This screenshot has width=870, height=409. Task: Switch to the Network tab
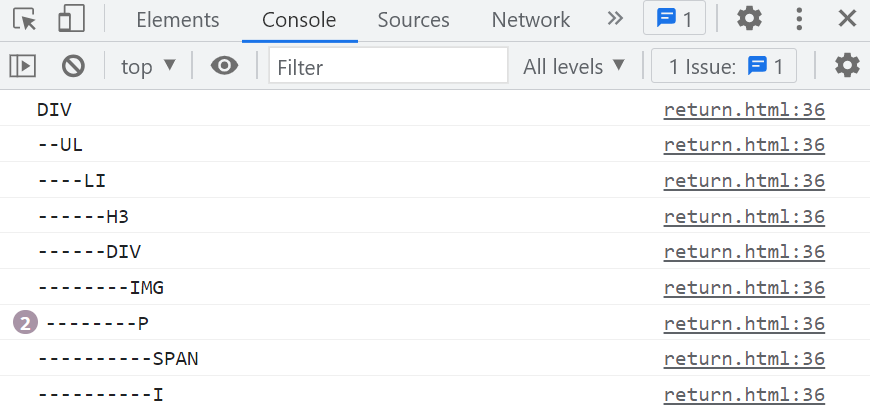(530, 20)
